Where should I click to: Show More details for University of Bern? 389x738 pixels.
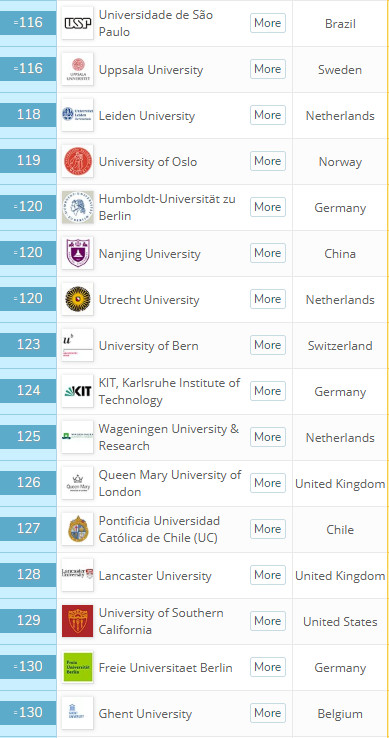point(268,345)
